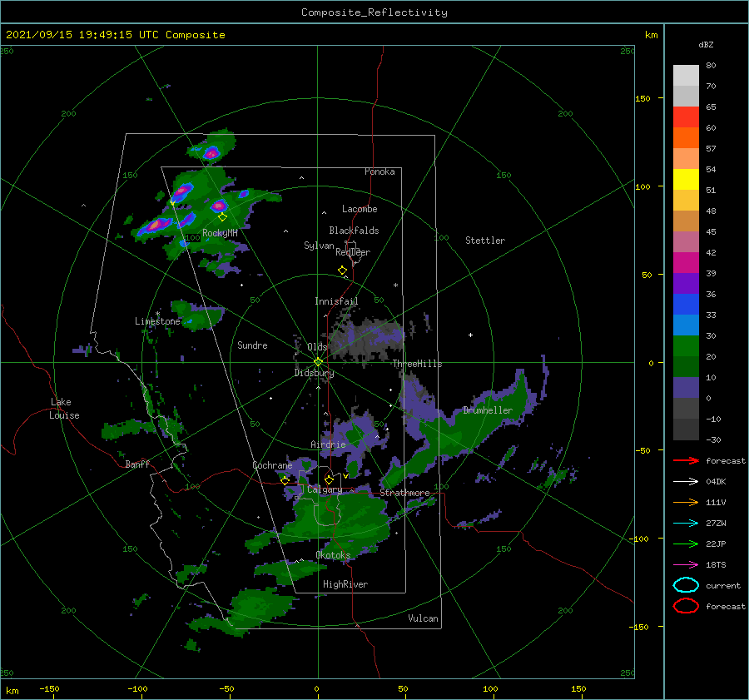Click the red forecast arrow in legend

click(x=686, y=460)
